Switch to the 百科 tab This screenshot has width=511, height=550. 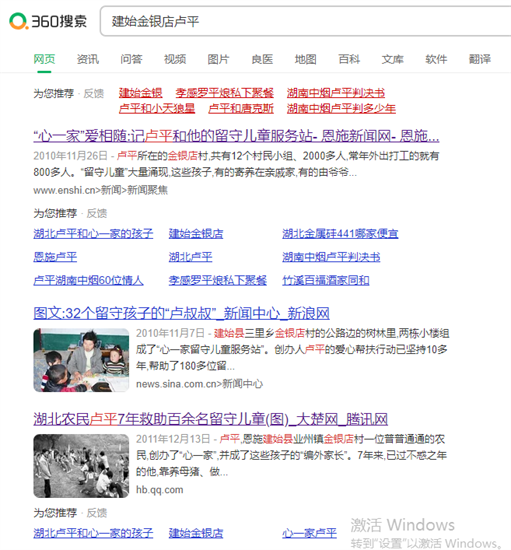(349, 59)
